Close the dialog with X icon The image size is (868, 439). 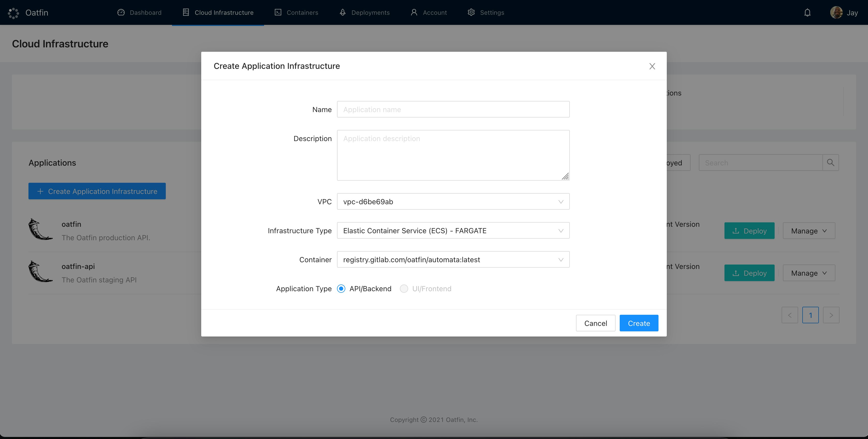[x=652, y=66]
